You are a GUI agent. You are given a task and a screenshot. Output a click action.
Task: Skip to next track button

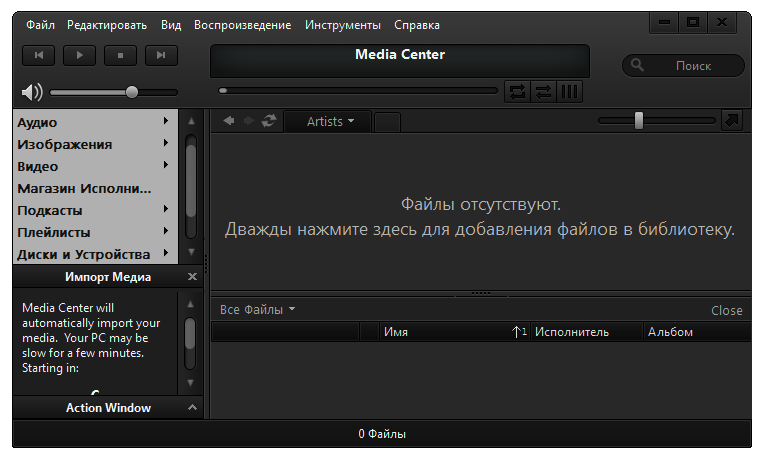tap(161, 55)
